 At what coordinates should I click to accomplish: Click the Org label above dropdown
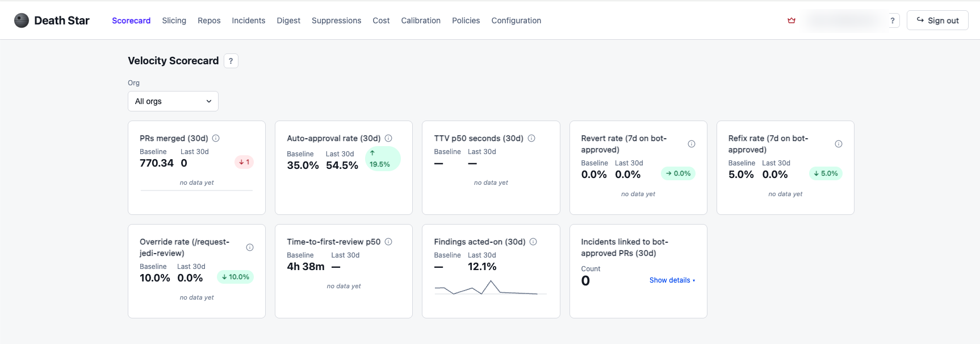pos(133,83)
